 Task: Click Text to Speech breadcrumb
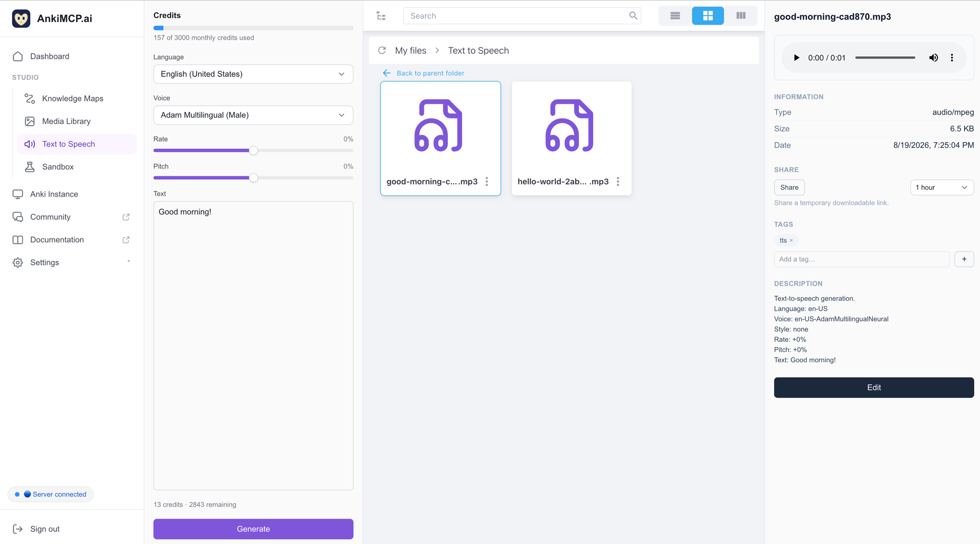(478, 50)
